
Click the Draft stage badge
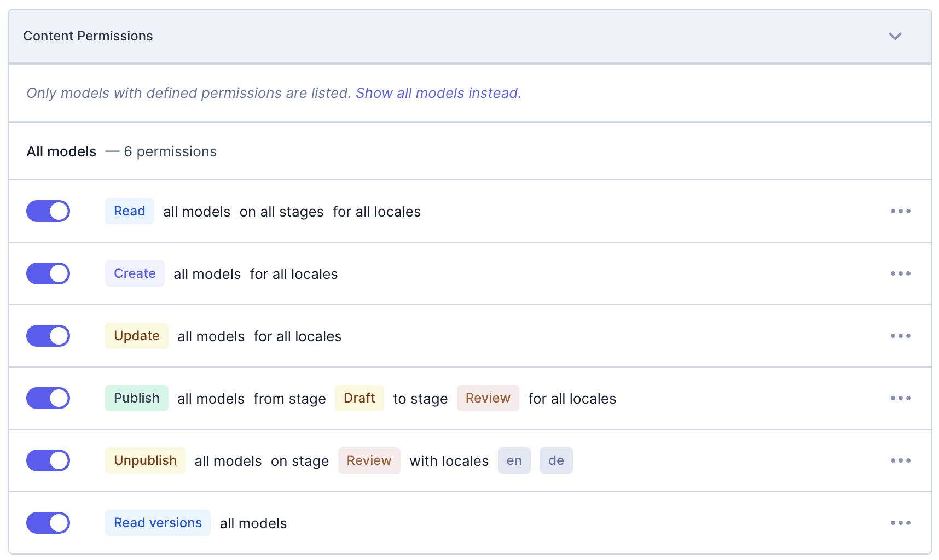point(359,398)
